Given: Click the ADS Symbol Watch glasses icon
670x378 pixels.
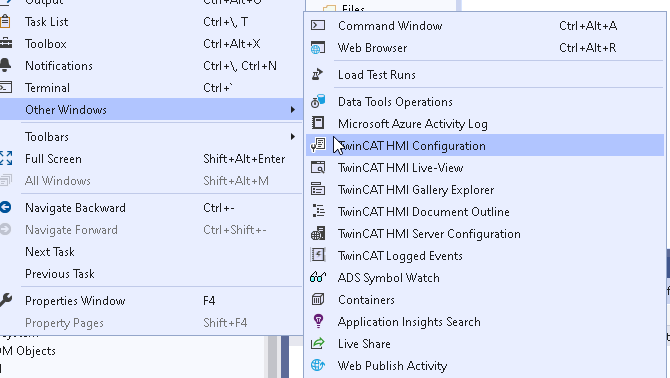Looking at the screenshot, I should coord(317,277).
